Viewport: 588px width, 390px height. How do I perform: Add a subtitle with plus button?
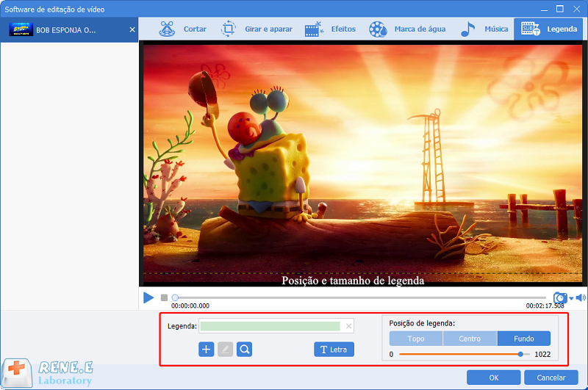coord(207,350)
